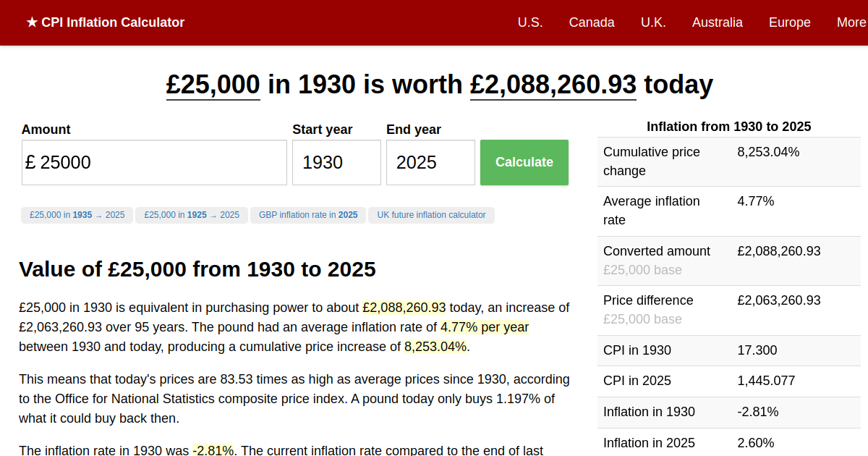Image resolution: width=868 pixels, height=456 pixels.
Task: Select the End year field showing 2025
Action: (x=430, y=162)
